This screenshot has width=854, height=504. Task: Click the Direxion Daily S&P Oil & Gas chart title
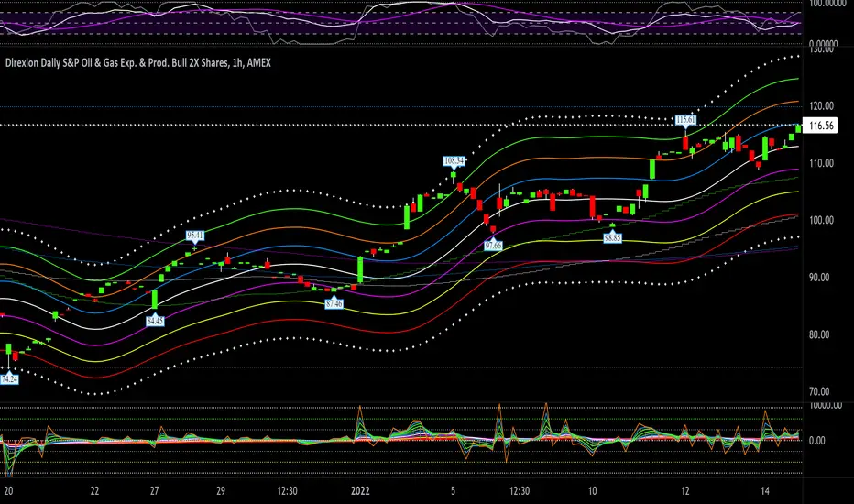pyautogui.click(x=137, y=62)
